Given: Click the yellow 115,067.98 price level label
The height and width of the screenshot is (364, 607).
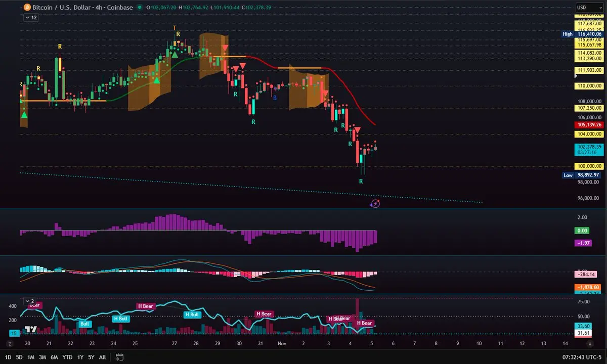Looking at the screenshot, I should point(589,45).
